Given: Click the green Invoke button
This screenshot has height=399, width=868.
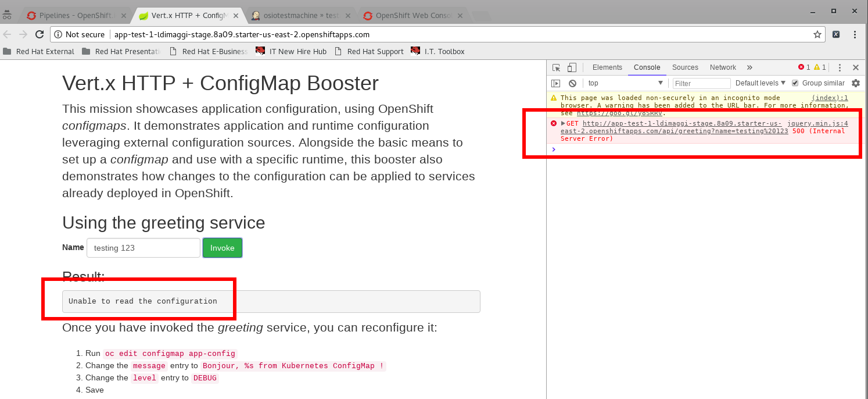Looking at the screenshot, I should [x=223, y=248].
